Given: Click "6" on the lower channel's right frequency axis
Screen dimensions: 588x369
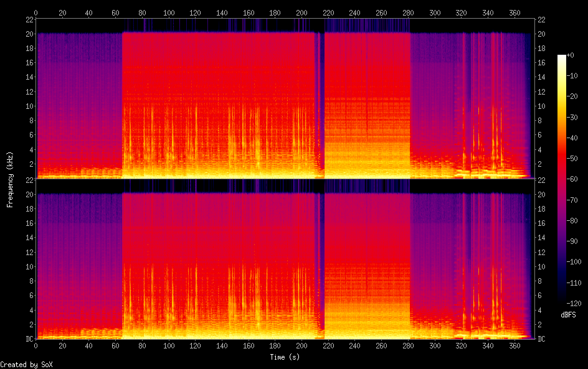Looking at the screenshot, I should [539, 295].
